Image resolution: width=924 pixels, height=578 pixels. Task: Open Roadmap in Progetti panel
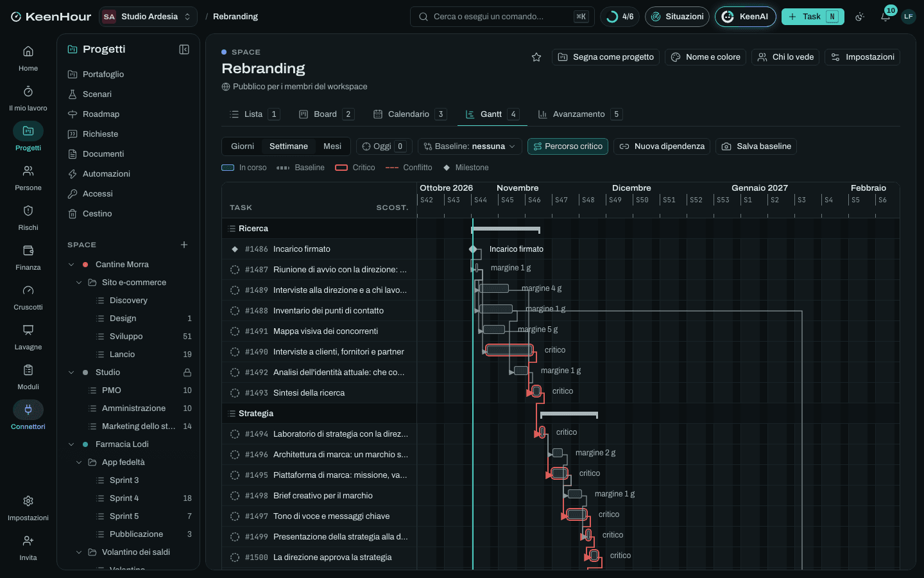[x=128, y=114]
